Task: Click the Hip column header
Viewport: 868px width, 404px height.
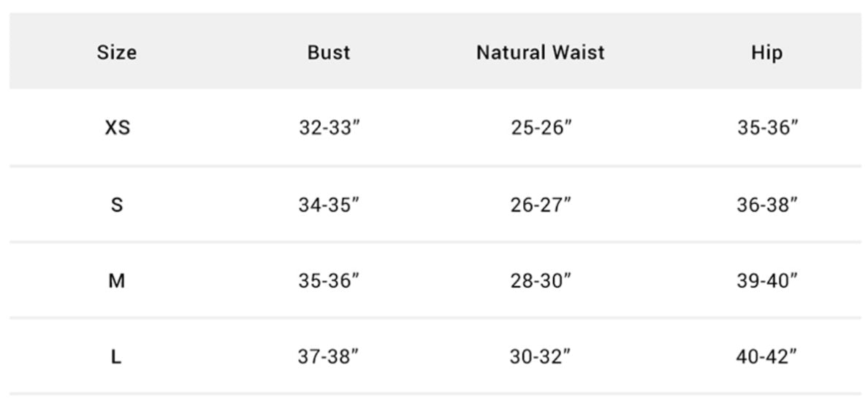Action: click(766, 53)
